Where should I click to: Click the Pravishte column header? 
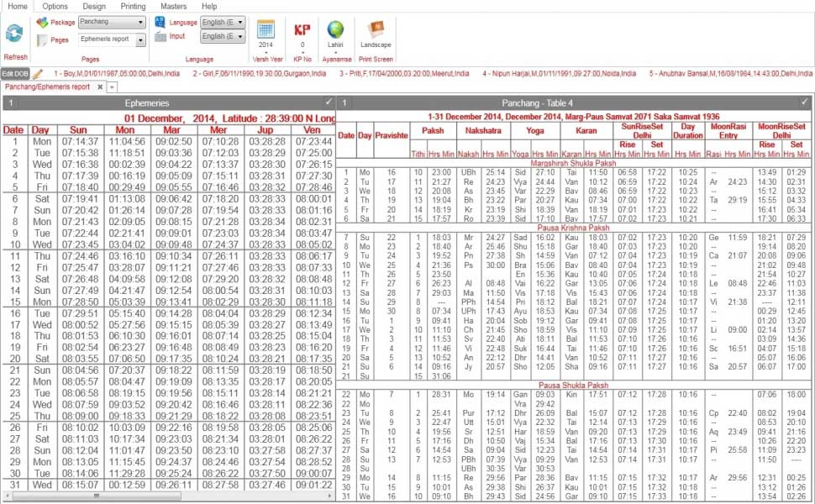pyautogui.click(x=392, y=135)
